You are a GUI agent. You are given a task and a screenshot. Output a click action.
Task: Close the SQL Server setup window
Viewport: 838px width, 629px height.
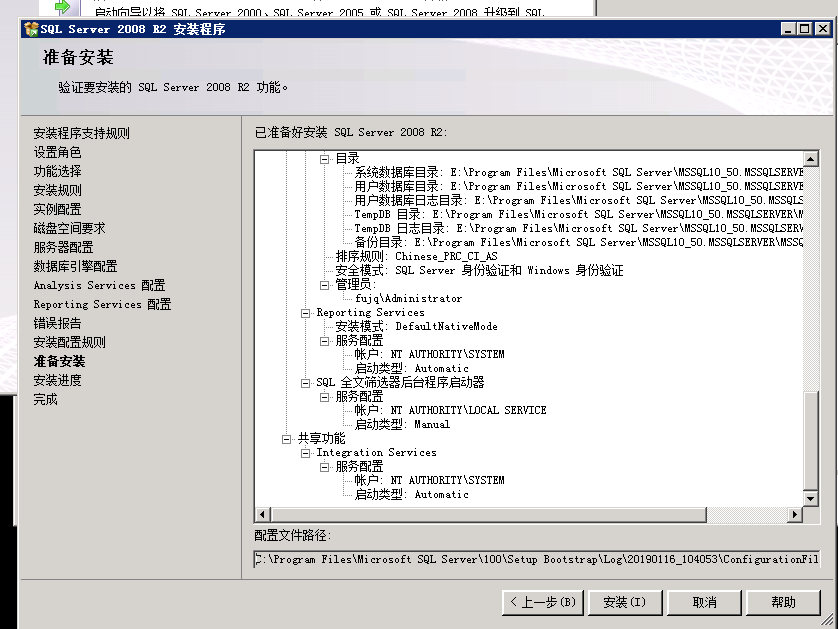823,29
